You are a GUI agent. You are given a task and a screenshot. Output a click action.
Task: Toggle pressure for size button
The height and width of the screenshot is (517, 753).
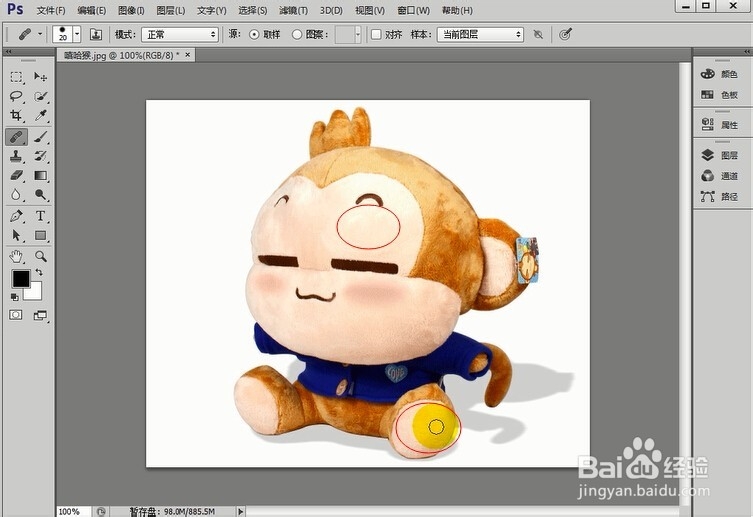(x=565, y=35)
